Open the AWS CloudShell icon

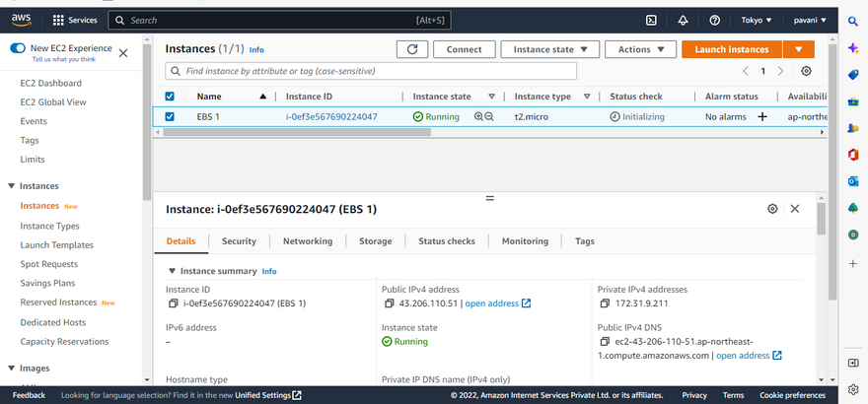click(651, 20)
